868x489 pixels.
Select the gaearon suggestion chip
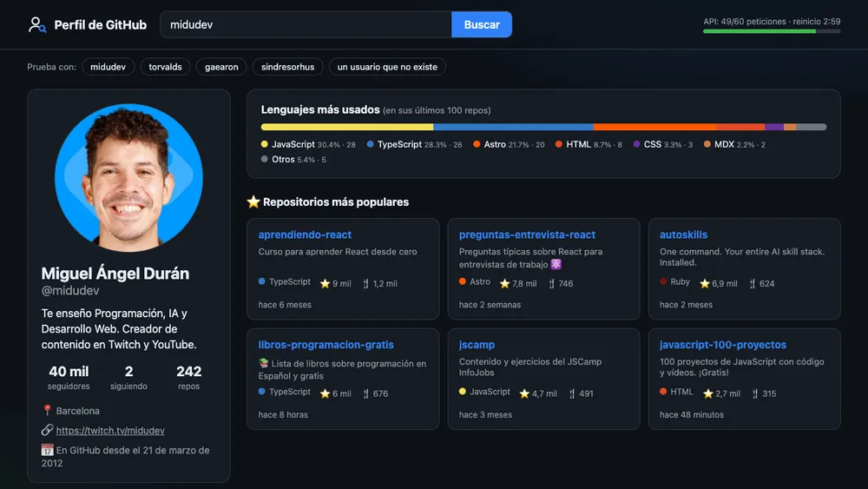point(221,67)
